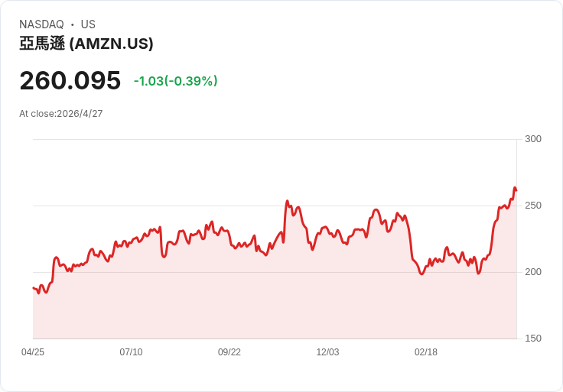Click the 260.095 current price
The image size is (563, 392).
pos(70,80)
